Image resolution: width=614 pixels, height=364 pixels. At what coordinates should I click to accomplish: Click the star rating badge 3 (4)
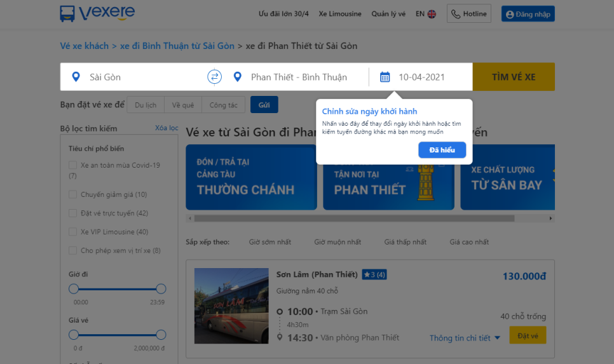pyautogui.click(x=374, y=274)
